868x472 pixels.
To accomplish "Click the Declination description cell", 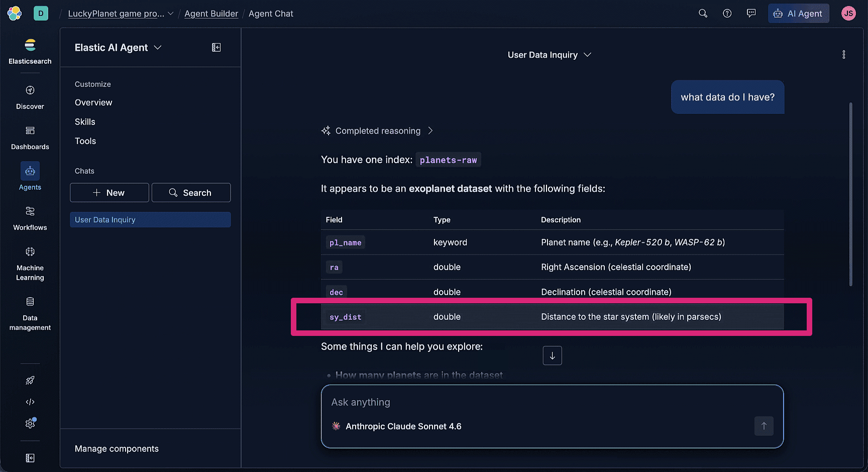I will [x=606, y=292].
